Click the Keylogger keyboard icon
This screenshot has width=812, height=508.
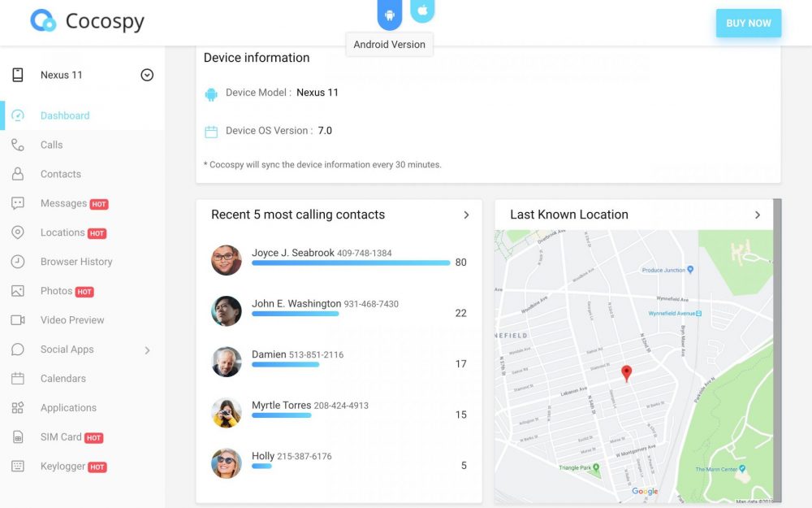pos(18,466)
